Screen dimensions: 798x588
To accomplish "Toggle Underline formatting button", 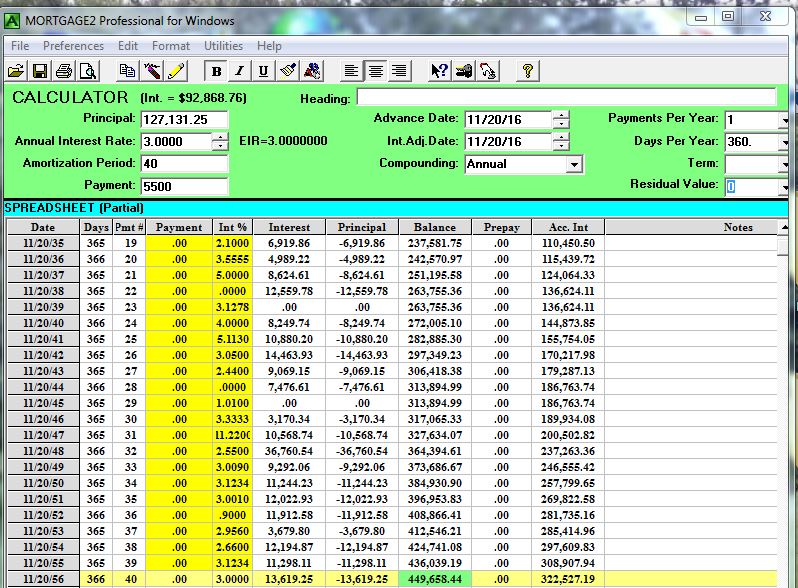I will pos(263,71).
